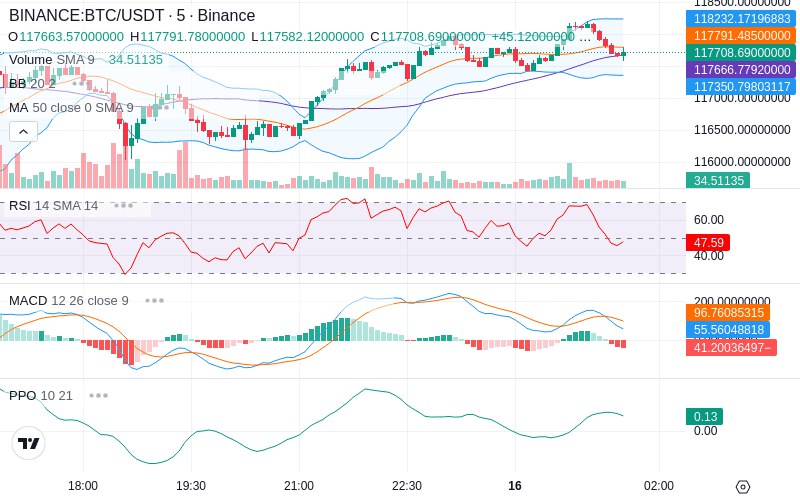Select the BB 20 2 indicator label
This screenshot has height=500, width=800.
pyautogui.click(x=32, y=83)
